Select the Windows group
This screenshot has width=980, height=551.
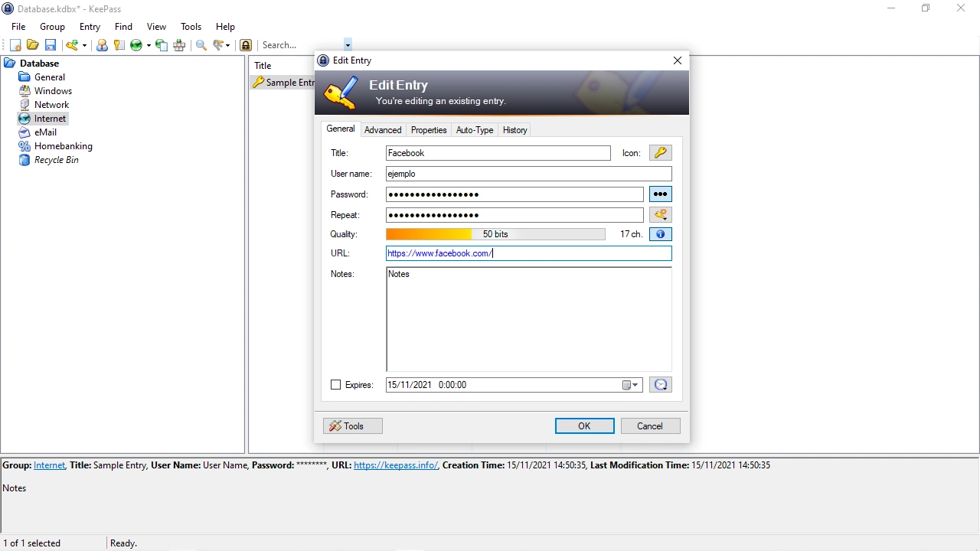click(53, 91)
